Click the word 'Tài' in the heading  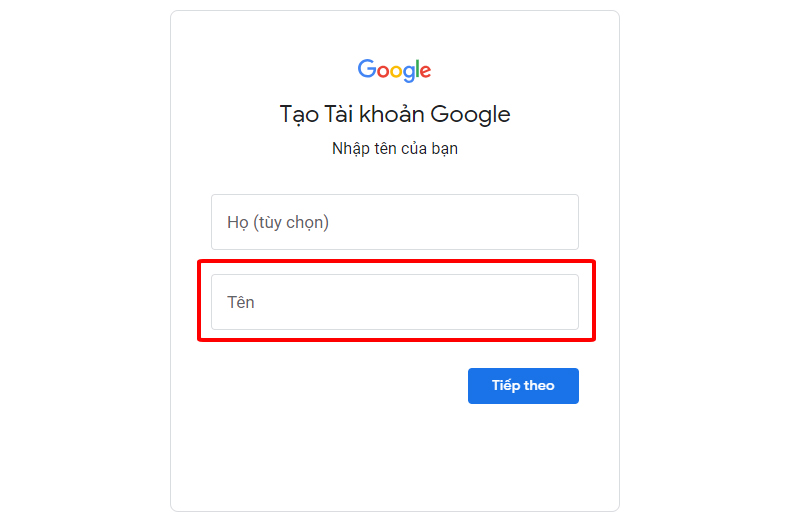(x=339, y=114)
